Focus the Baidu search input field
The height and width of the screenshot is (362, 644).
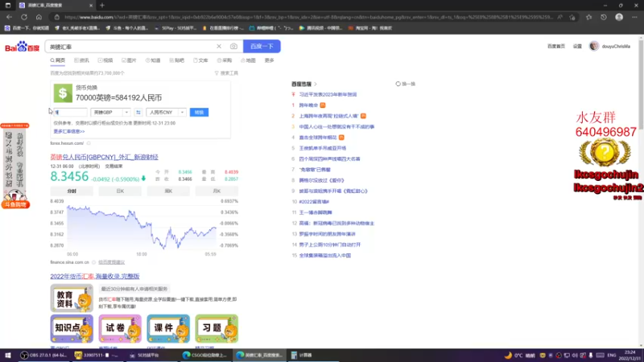tap(131, 47)
